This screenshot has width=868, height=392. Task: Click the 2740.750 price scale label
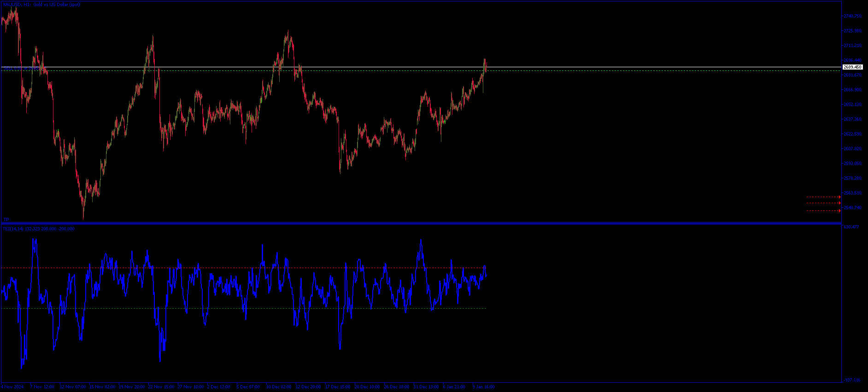pyautogui.click(x=852, y=16)
